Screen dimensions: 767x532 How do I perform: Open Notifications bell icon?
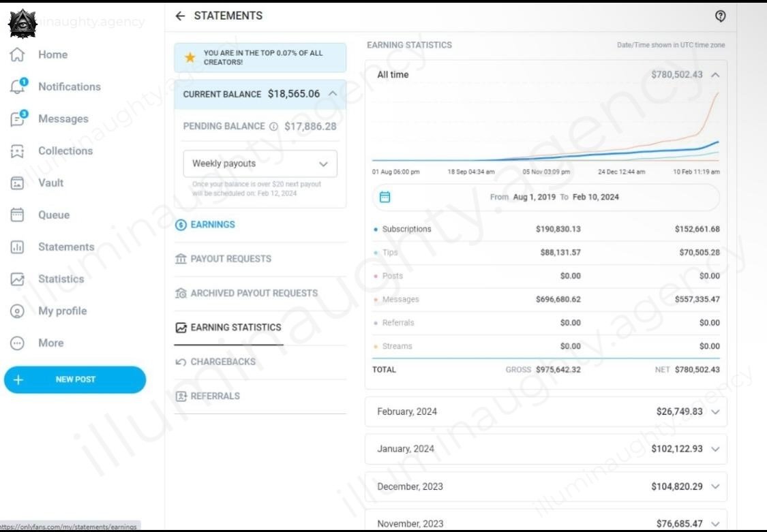click(18, 87)
